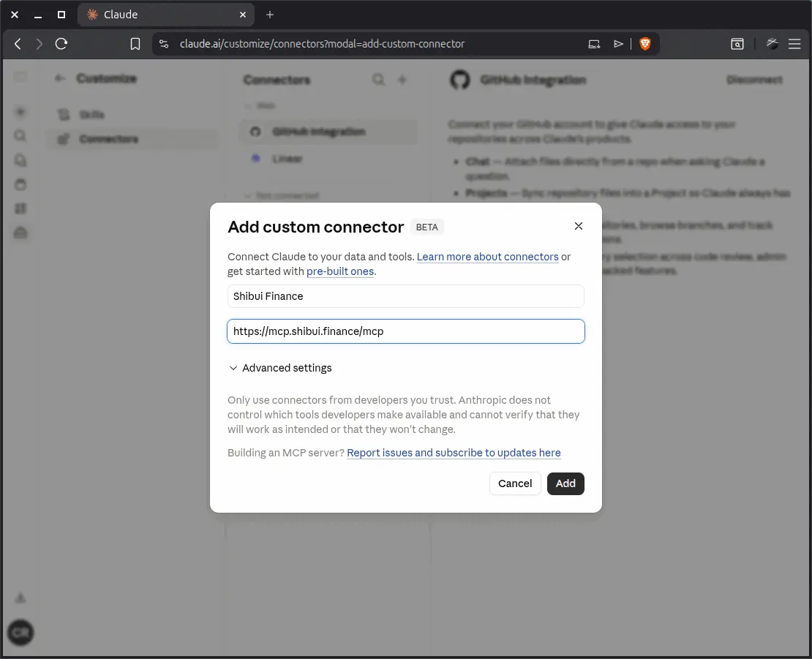
Task: Go forward in browser history
Action: click(39, 44)
